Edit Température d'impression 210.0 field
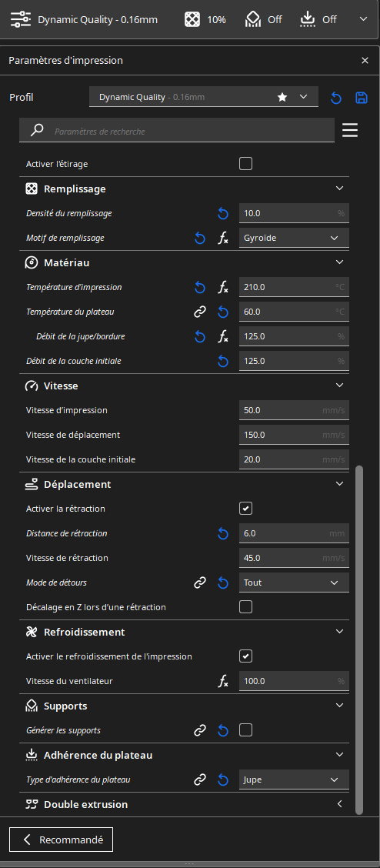The image size is (380, 868). tap(294, 287)
